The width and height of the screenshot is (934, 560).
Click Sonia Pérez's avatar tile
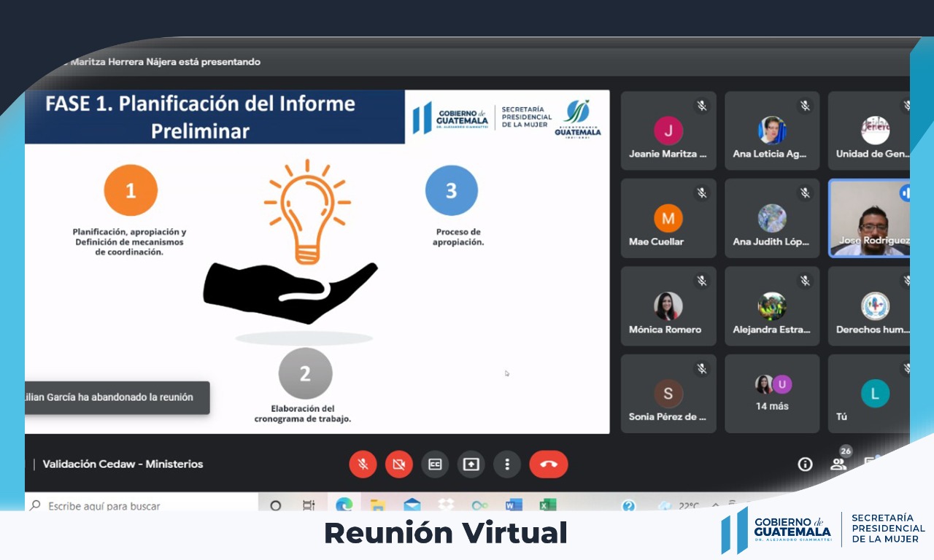point(668,394)
